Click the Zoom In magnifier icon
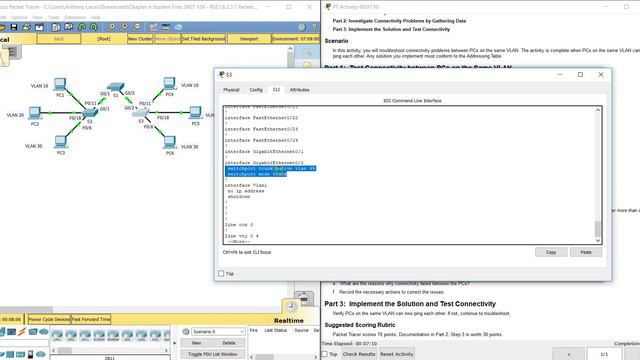Image resolution: width=640 pixels, height=360 pixels. tap(111, 27)
